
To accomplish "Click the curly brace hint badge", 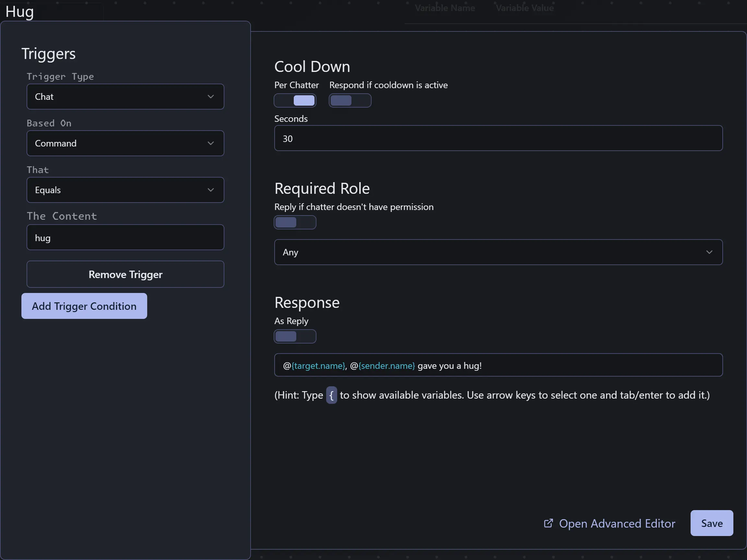I will click(331, 395).
